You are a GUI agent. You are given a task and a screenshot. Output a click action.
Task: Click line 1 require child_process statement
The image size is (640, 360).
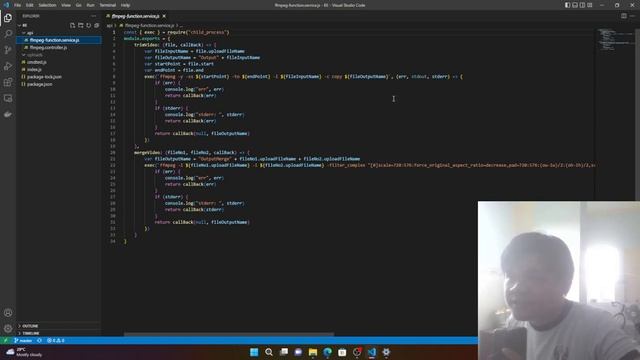[177, 32]
